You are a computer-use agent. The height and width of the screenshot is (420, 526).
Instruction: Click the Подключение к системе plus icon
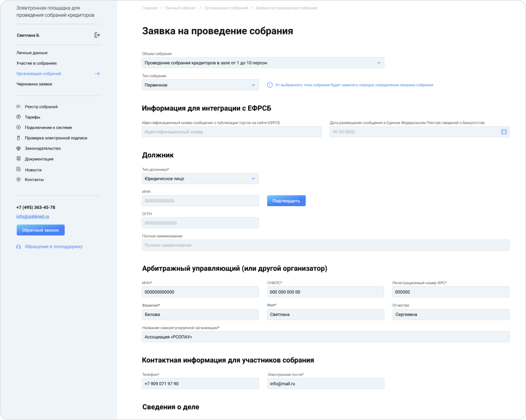(18, 128)
